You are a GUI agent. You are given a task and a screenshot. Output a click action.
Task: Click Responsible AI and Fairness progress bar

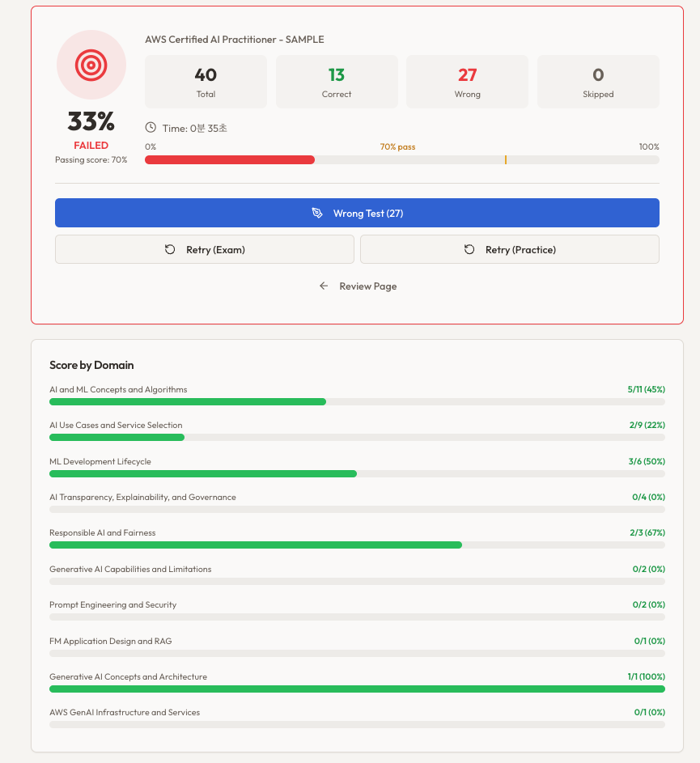(358, 545)
